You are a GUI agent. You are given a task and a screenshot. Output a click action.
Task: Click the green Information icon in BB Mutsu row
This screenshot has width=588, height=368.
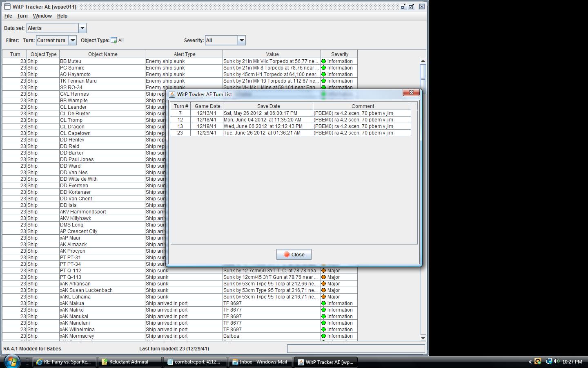(x=324, y=61)
